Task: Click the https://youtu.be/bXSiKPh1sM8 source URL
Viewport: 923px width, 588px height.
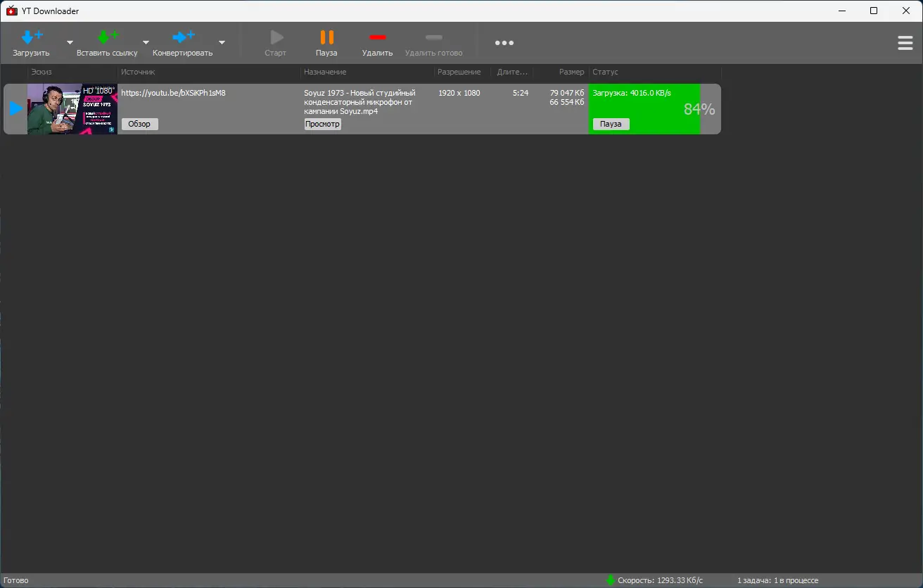Action: [x=173, y=93]
